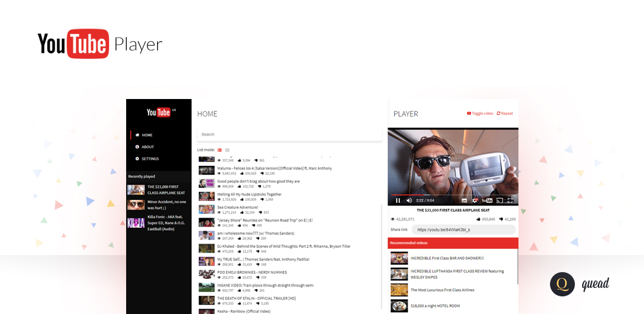
Task: Click the quead Q logo
Action: pyautogui.click(x=562, y=284)
